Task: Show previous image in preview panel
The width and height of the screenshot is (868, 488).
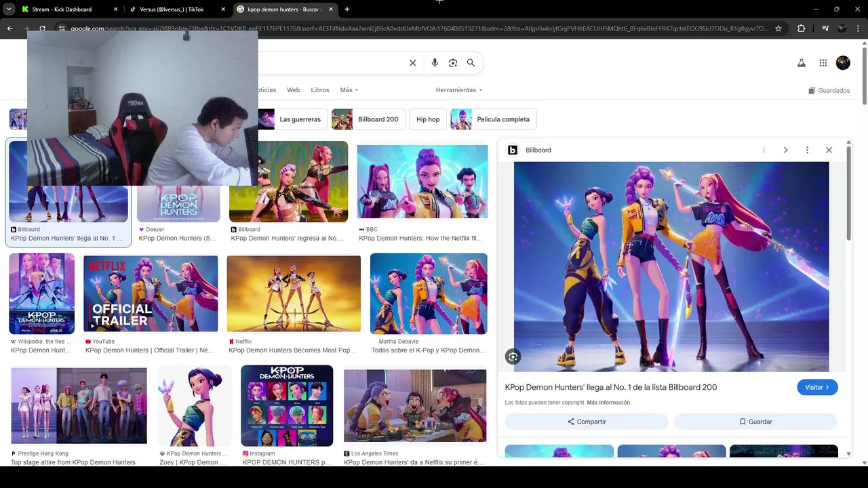Action: [x=764, y=150]
